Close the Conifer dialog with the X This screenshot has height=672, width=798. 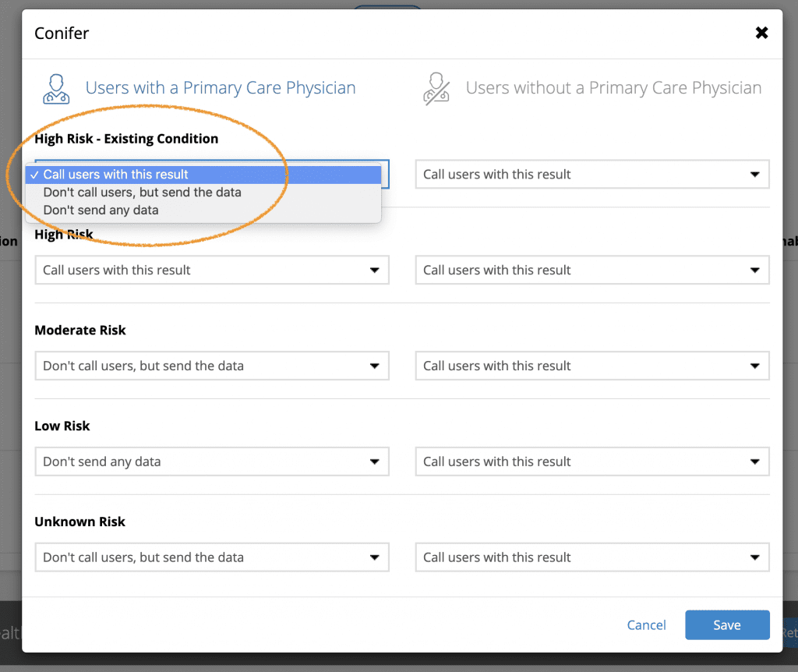tap(761, 33)
